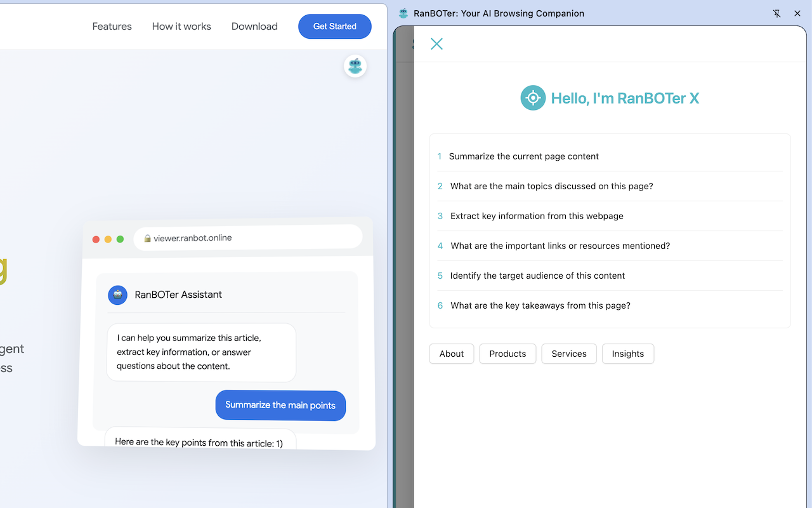Click the RanBOTer Assistant avatar icon
The width and height of the screenshot is (812, 508).
click(x=117, y=295)
